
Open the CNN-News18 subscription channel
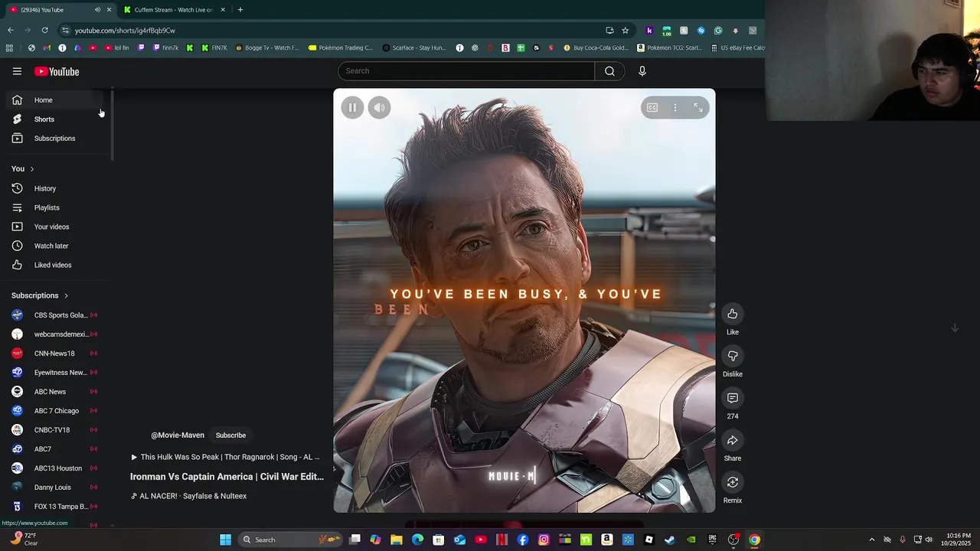(x=55, y=354)
